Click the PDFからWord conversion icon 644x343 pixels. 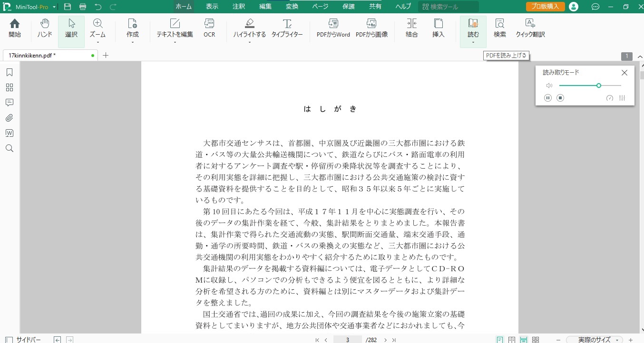(333, 29)
